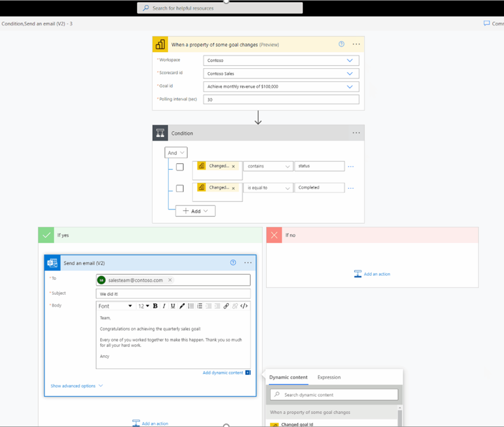Image resolution: width=504 pixels, height=427 pixels.
Task: Open the Font family dropdown
Action: [115, 306]
